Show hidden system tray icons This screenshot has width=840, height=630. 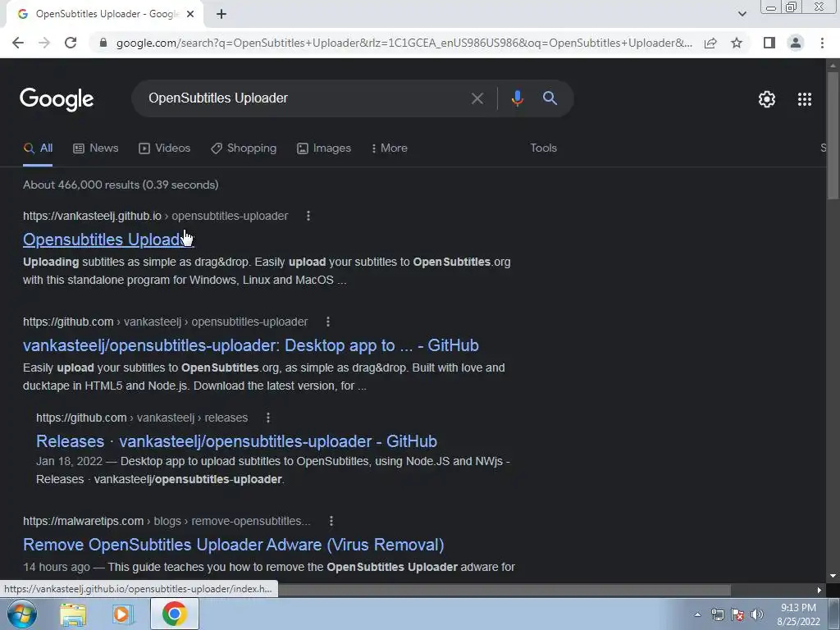pyautogui.click(x=697, y=614)
